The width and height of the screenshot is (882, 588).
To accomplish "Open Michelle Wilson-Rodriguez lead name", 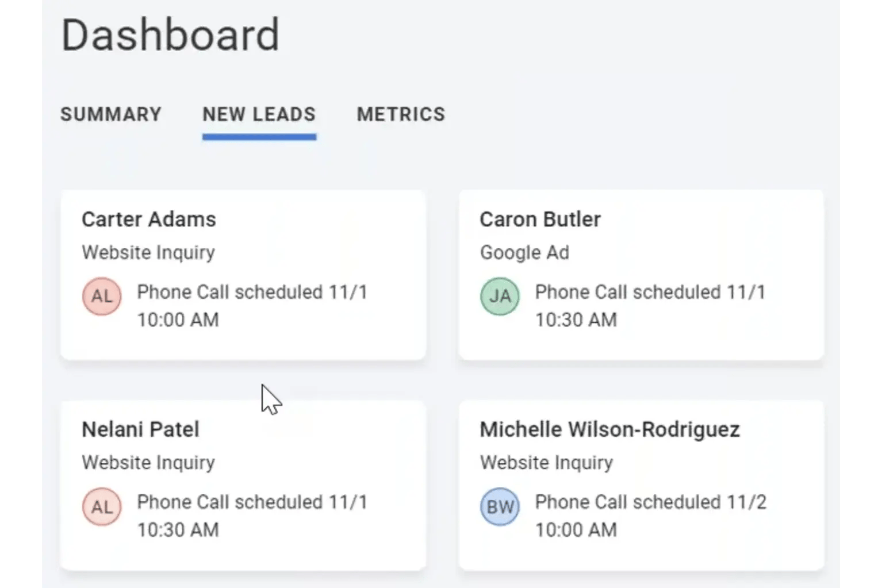I will 610,429.
